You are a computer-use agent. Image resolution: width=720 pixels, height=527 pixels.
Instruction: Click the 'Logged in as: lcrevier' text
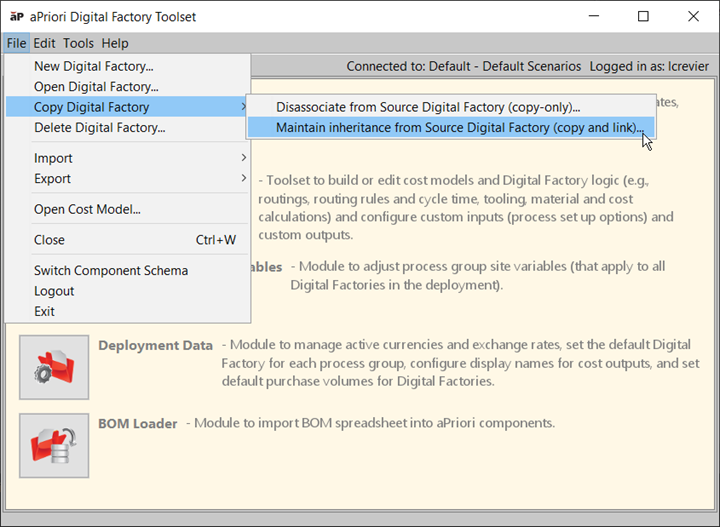(649, 67)
